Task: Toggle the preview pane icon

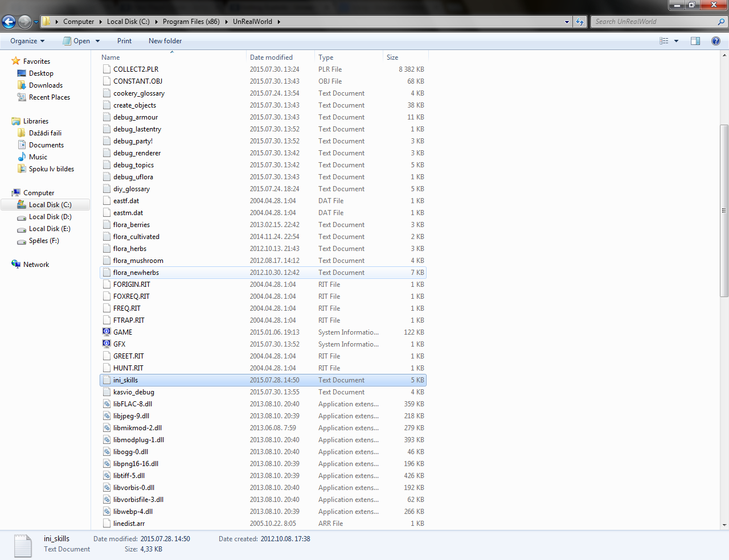Action: (x=695, y=41)
